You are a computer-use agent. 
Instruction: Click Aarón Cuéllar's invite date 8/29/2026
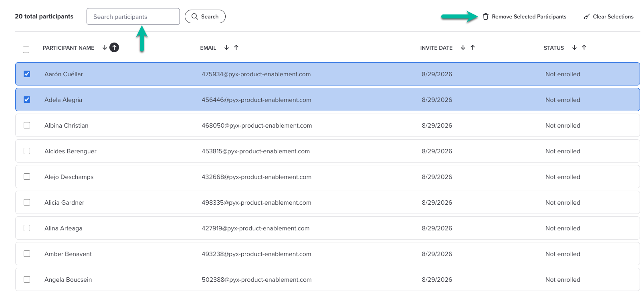(x=437, y=74)
